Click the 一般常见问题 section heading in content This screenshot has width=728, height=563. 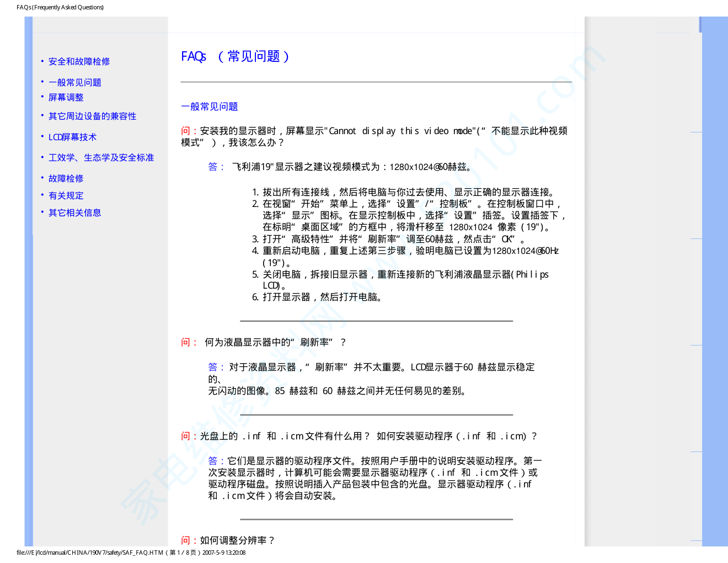coord(210,107)
